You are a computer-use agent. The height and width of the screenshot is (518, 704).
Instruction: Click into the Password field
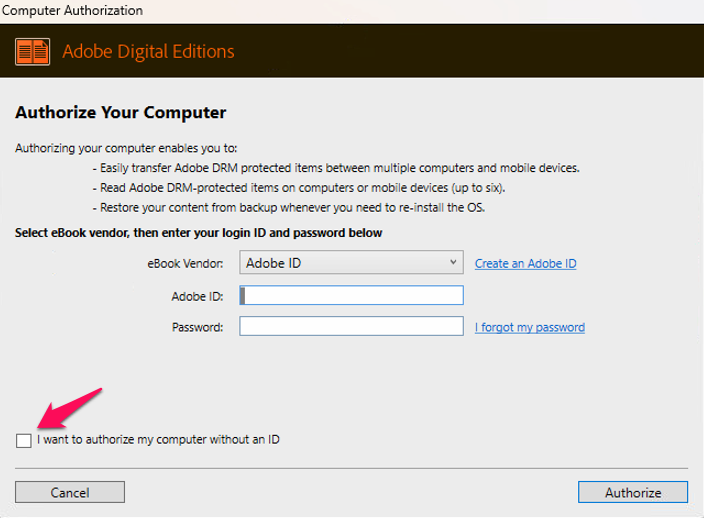point(352,327)
